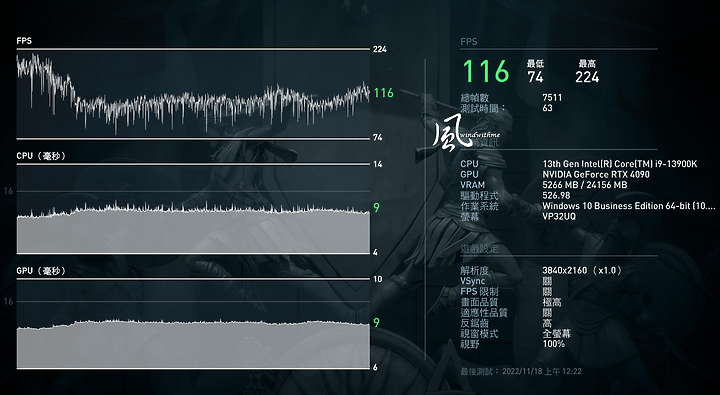Click the FPS heading in results panel
Image resolution: width=720 pixels, height=395 pixels.
[x=469, y=41]
